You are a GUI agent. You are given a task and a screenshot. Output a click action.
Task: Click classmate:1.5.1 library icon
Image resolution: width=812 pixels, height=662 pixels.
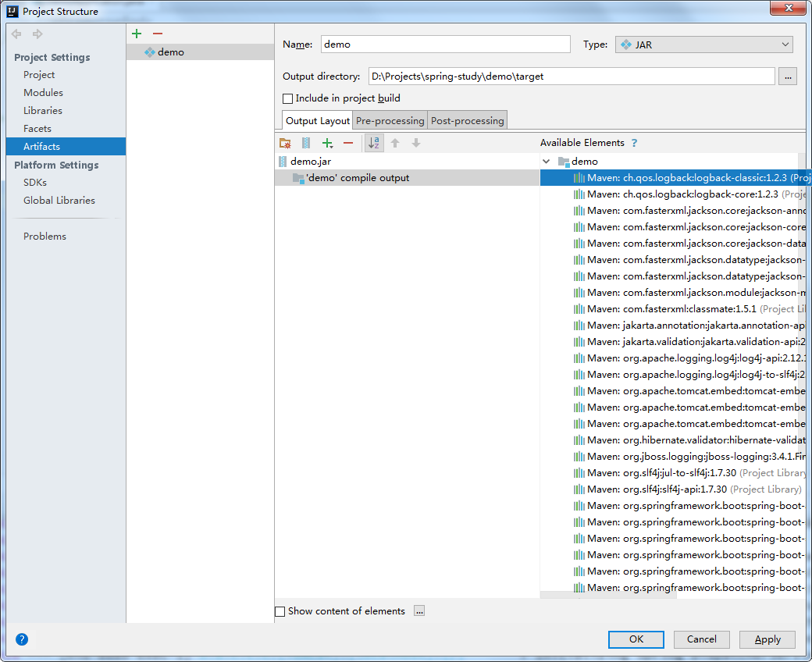(x=579, y=309)
